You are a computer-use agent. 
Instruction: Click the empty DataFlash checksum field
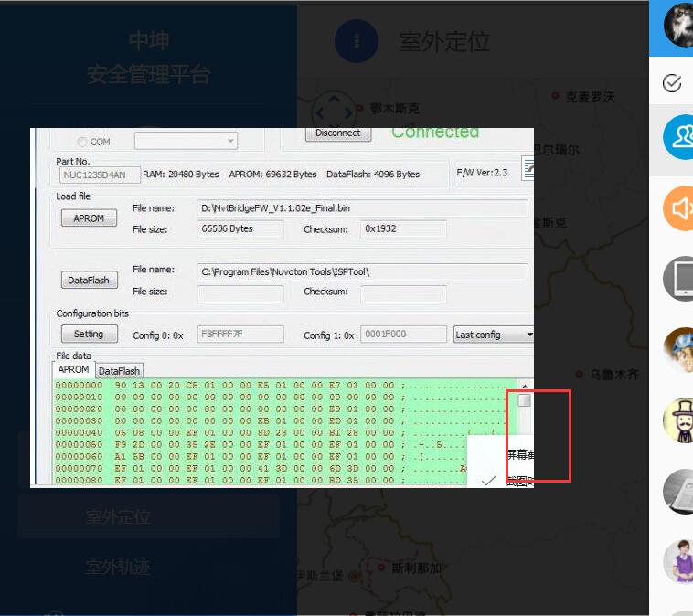pos(403,294)
